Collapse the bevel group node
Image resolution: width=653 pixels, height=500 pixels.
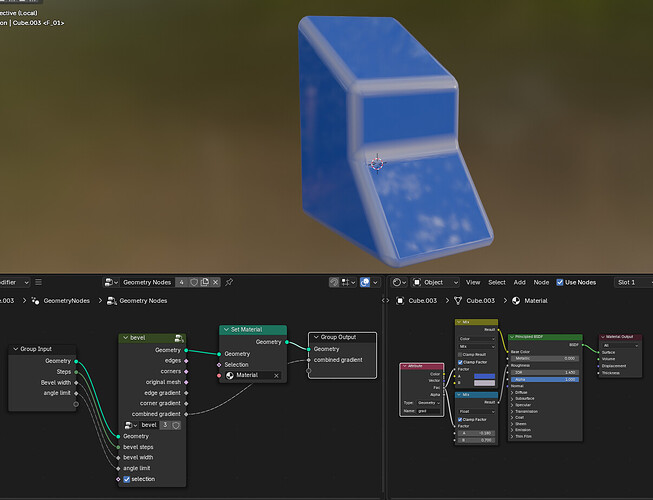click(125, 338)
